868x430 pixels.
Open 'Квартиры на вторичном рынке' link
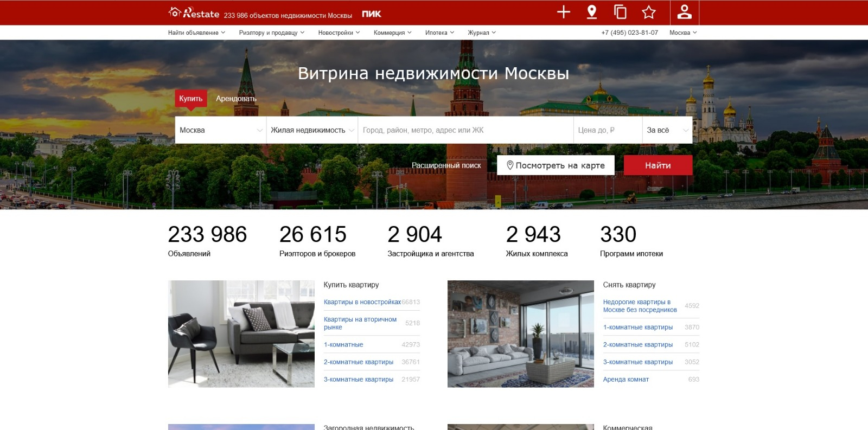click(x=360, y=323)
